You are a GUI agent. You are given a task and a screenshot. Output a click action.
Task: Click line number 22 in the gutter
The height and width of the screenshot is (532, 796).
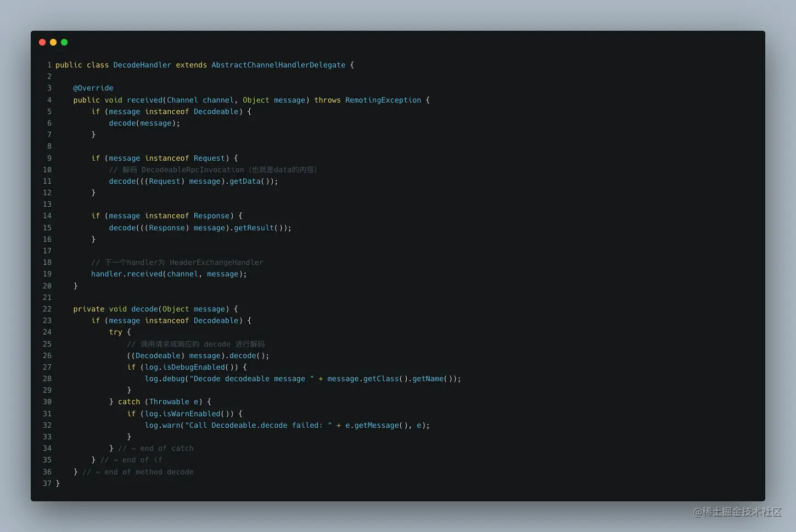click(47, 309)
